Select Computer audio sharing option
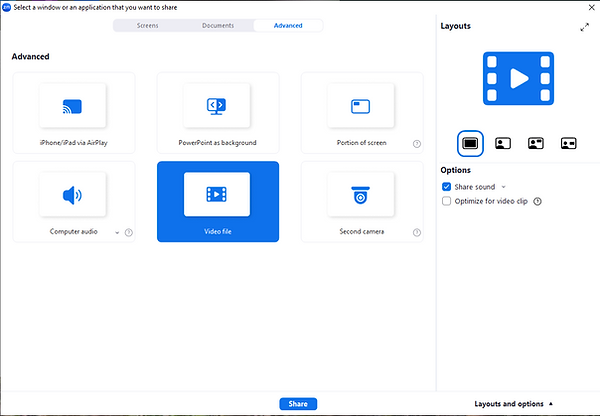The image size is (600, 416). 74,202
